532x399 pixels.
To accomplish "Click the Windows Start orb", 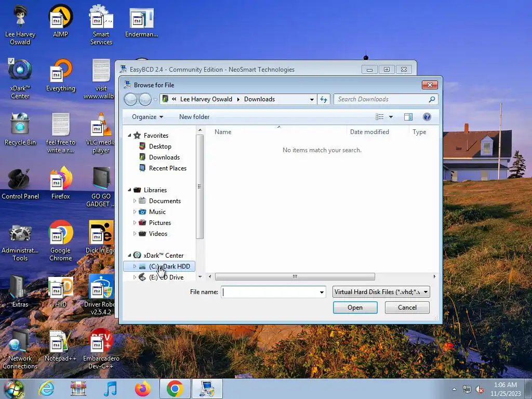I will click(14, 389).
